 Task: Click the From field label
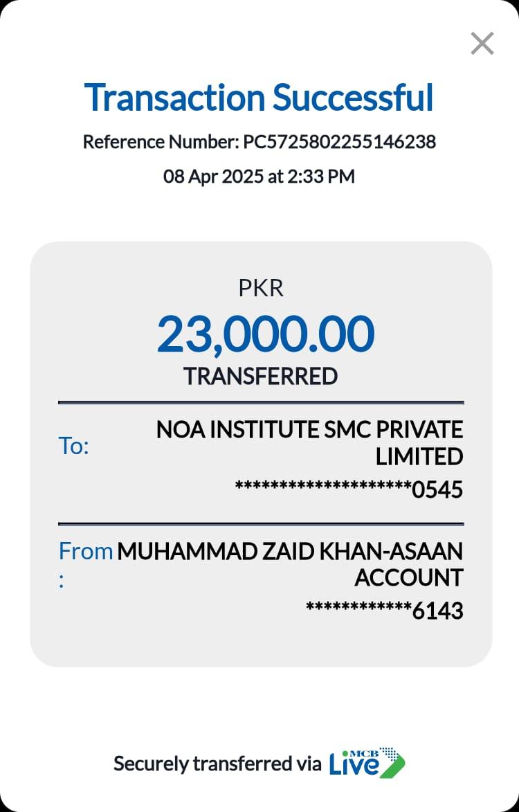click(85, 552)
